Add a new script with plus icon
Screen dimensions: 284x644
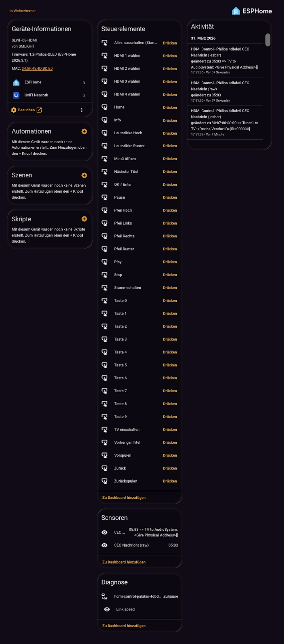tap(84, 219)
